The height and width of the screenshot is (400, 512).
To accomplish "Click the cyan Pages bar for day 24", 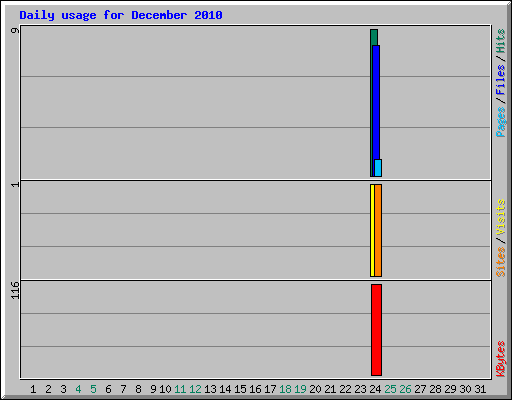I will pos(378,168).
